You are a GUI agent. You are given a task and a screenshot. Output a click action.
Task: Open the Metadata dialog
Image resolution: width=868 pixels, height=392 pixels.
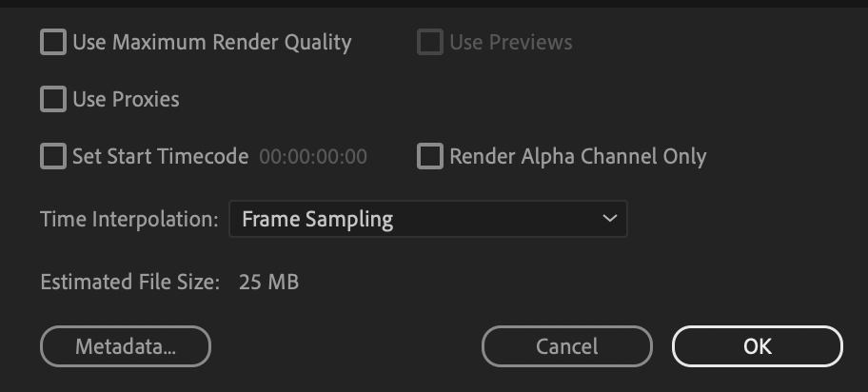coord(125,346)
